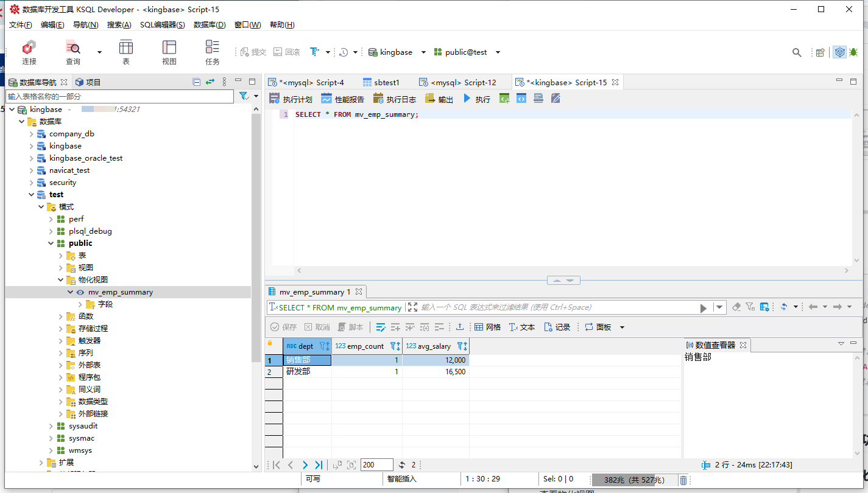Click the collapse-all icon in navigator panel
Screen dimensions: 868x493
[x=196, y=82]
